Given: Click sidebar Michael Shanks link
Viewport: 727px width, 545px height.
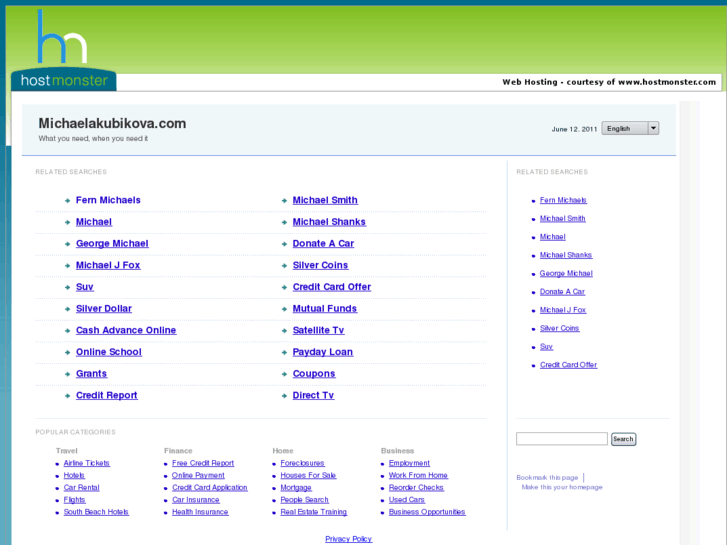Looking at the screenshot, I should pyautogui.click(x=566, y=255).
